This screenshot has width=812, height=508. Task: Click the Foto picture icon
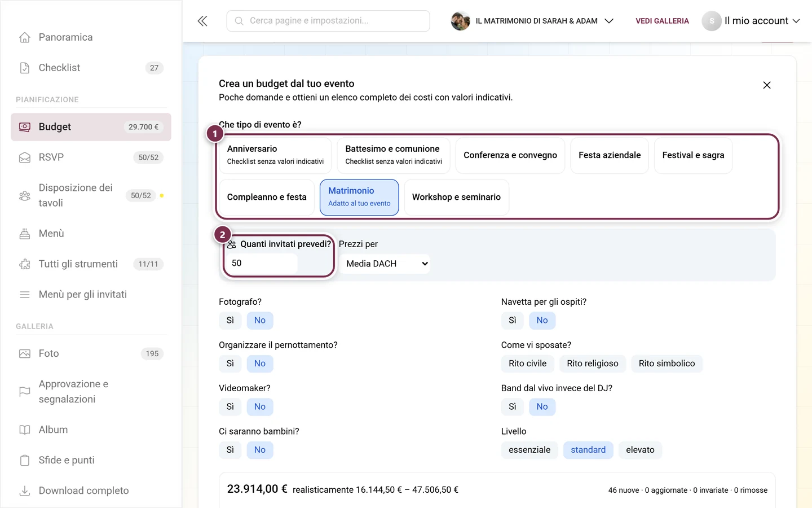click(x=25, y=354)
